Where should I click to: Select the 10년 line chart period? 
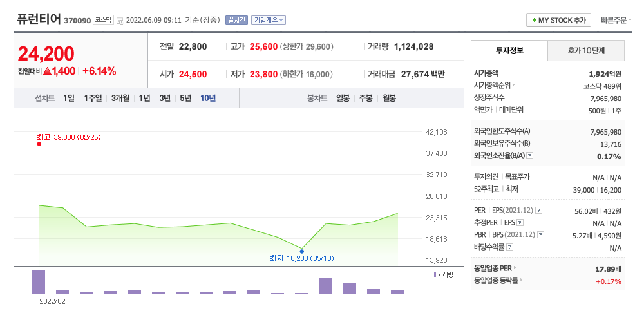(x=208, y=98)
